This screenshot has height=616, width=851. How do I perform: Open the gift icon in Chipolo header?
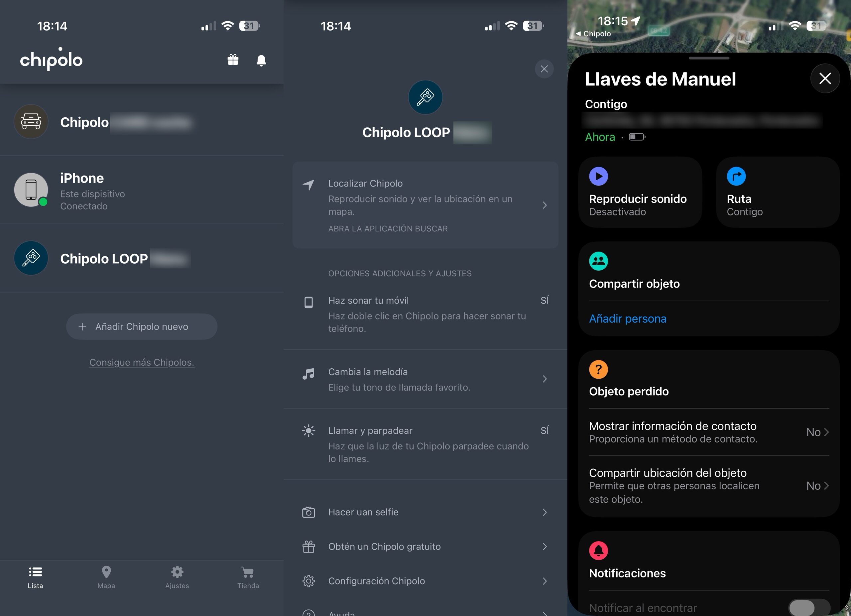click(x=233, y=60)
